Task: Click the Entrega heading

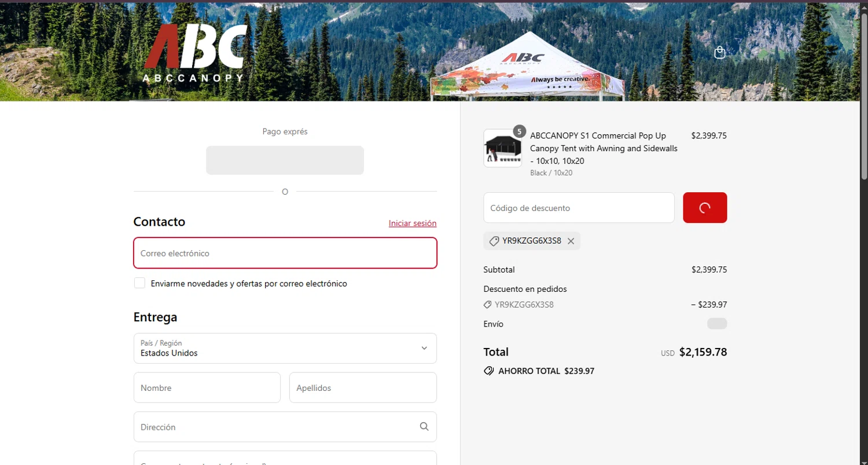Action: 155,317
